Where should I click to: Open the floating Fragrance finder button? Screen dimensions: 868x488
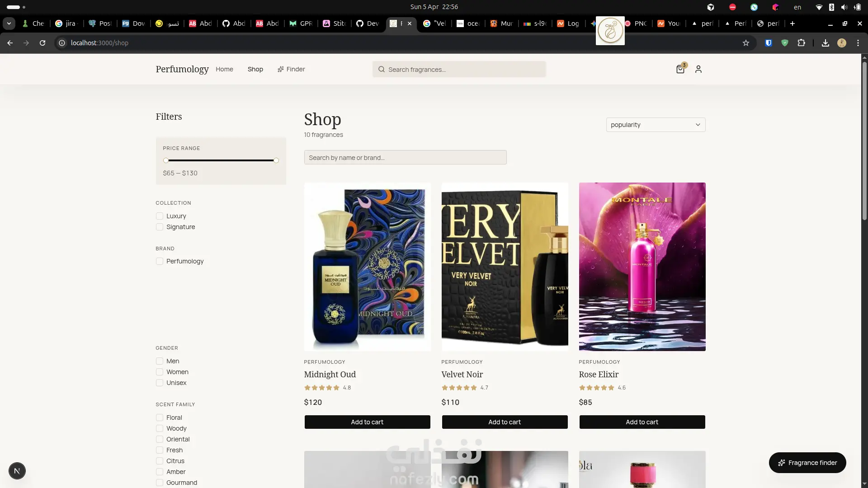point(807,463)
